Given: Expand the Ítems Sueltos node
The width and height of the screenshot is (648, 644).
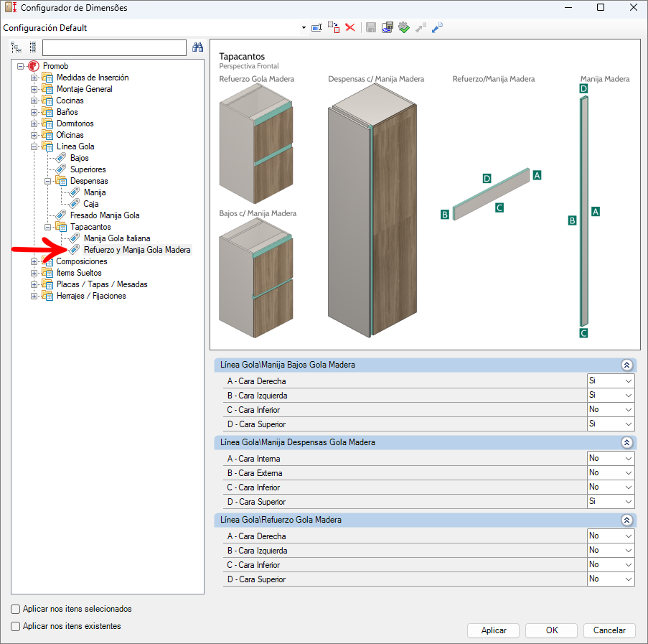Looking at the screenshot, I should 34,273.
